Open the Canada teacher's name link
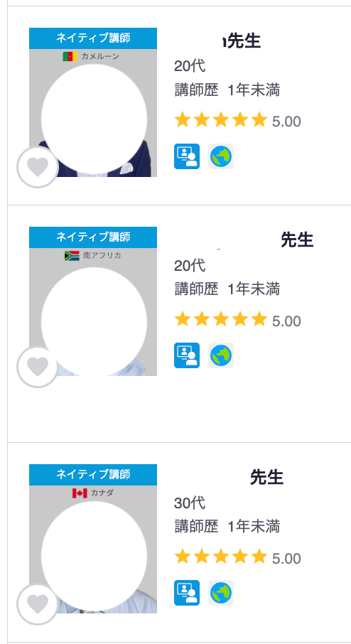Screen dimensions: 351x644 [267, 477]
